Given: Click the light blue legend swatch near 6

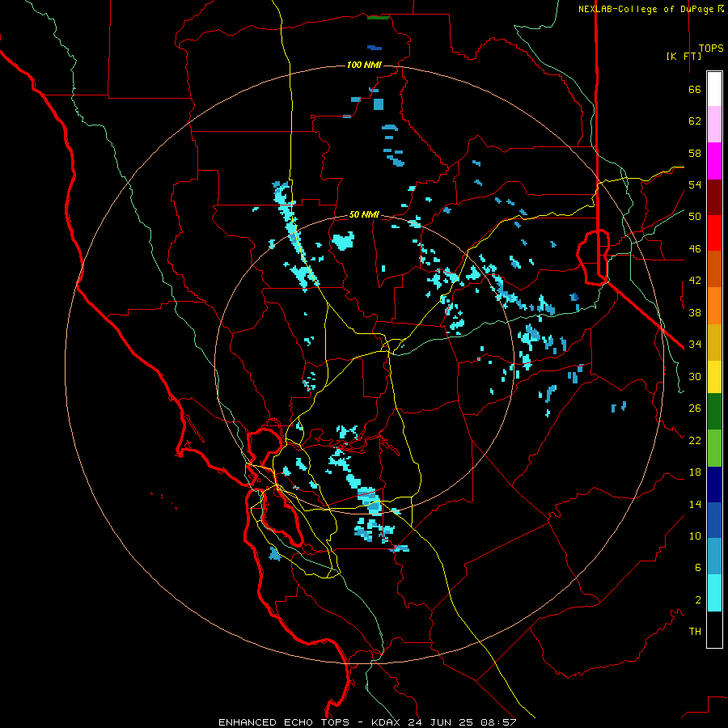Looking at the screenshot, I should [714, 557].
